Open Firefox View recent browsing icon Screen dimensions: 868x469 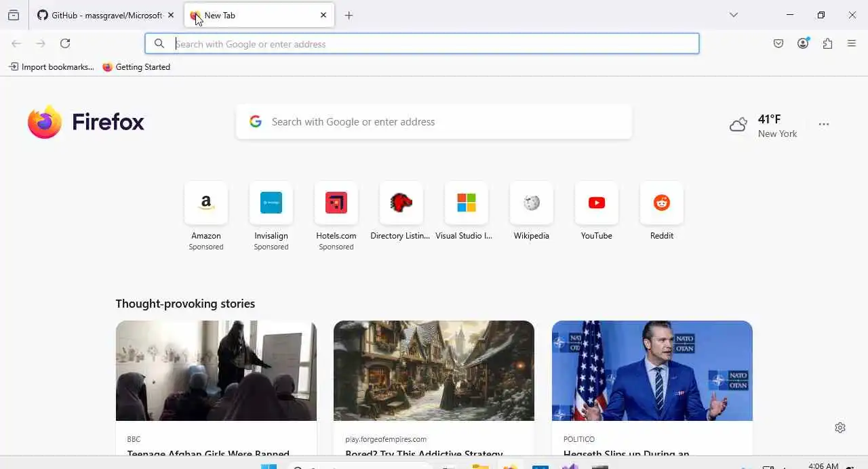pyautogui.click(x=14, y=15)
